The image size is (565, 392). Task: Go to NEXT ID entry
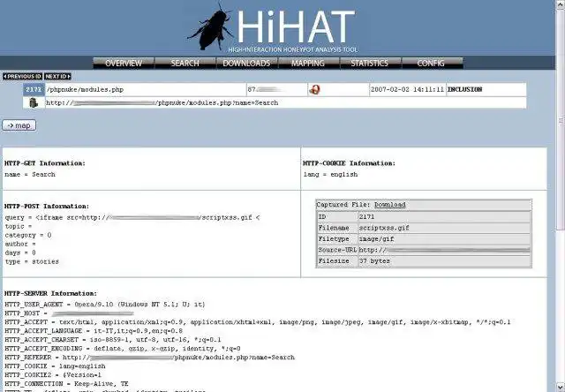[57, 77]
